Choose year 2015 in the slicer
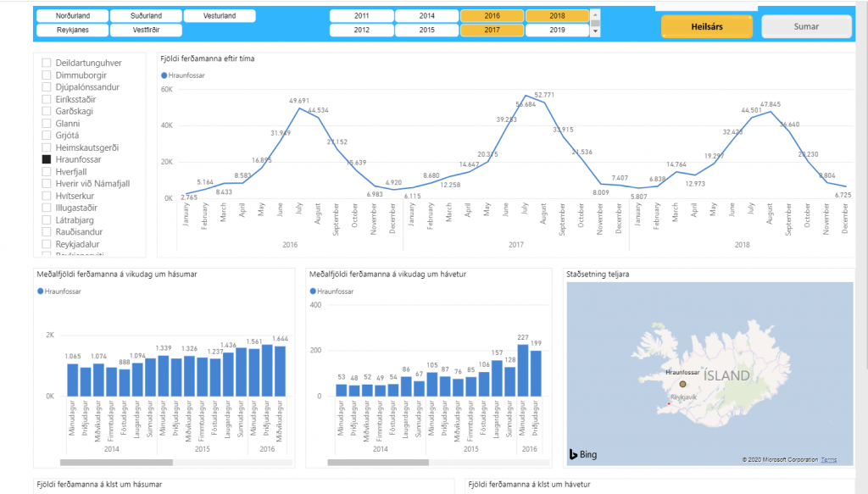 (427, 30)
